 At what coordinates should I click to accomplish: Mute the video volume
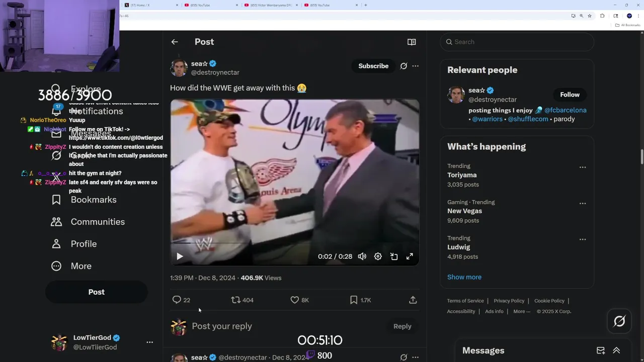(x=362, y=256)
